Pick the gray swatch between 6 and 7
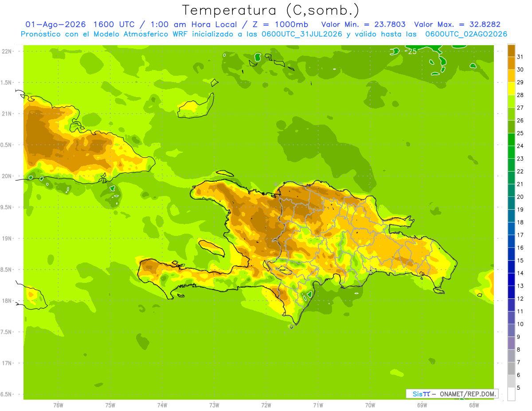Image resolution: width=532 pixels, height=411 pixels. point(511,369)
